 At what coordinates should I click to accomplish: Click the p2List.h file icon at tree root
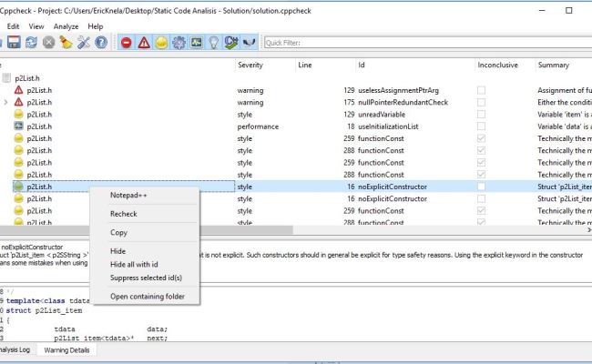click(x=6, y=78)
